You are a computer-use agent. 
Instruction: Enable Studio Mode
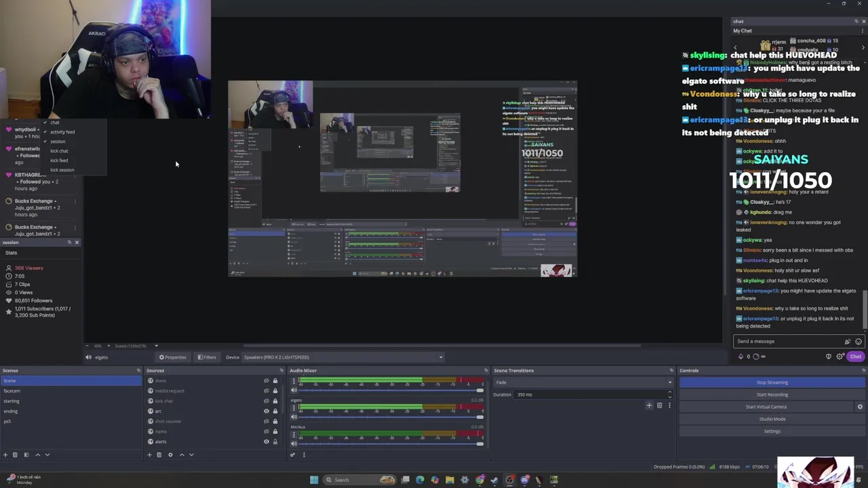772,419
